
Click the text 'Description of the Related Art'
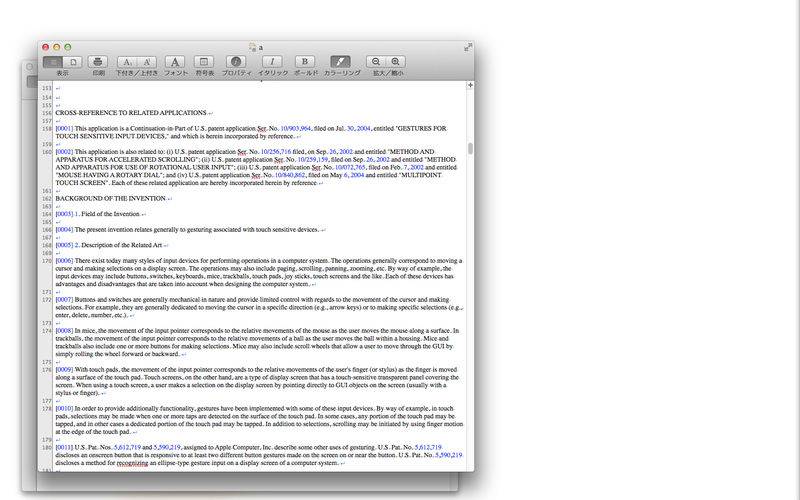point(121,245)
